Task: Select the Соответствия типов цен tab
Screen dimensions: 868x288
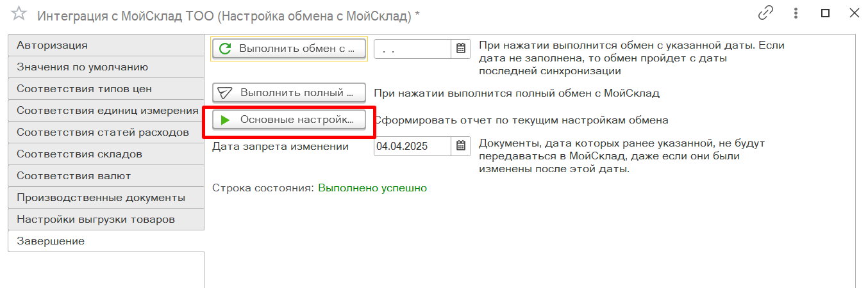Action: [x=106, y=89]
